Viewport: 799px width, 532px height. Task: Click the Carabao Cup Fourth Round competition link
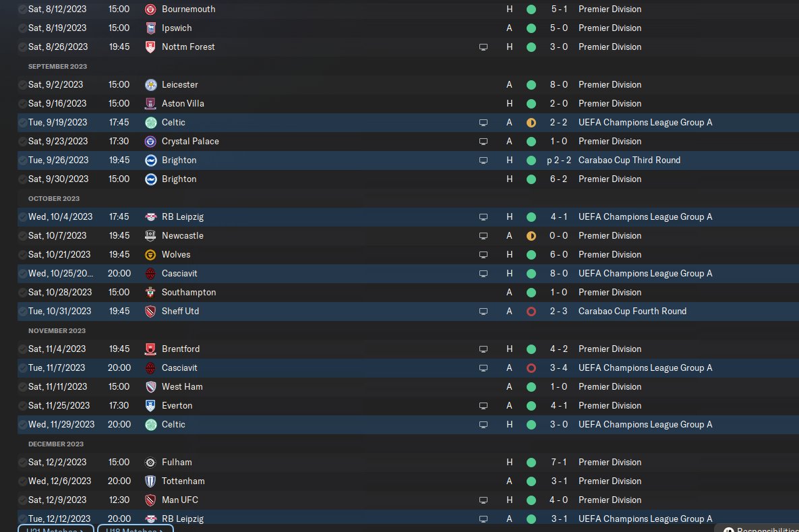click(x=632, y=312)
